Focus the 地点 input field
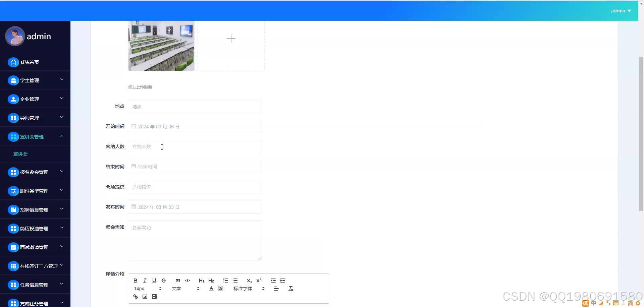Image resolution: width=644 pixels, height=307 pixels. tap(195, 106)
